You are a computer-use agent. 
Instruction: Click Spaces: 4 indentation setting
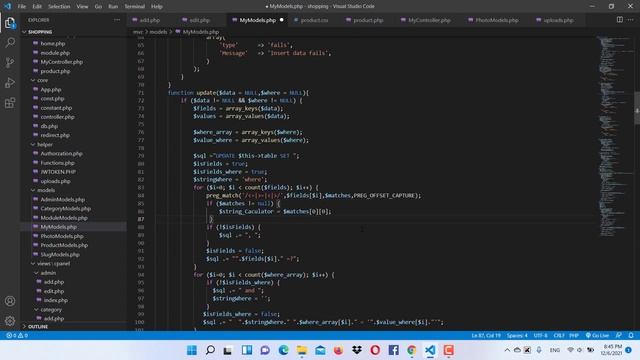point(517,335)
